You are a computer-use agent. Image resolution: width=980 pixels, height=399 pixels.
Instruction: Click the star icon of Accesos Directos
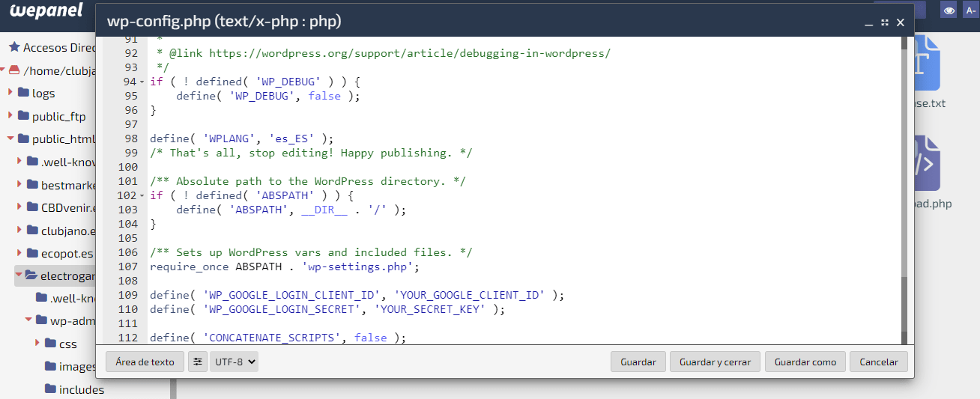[13, 47]
